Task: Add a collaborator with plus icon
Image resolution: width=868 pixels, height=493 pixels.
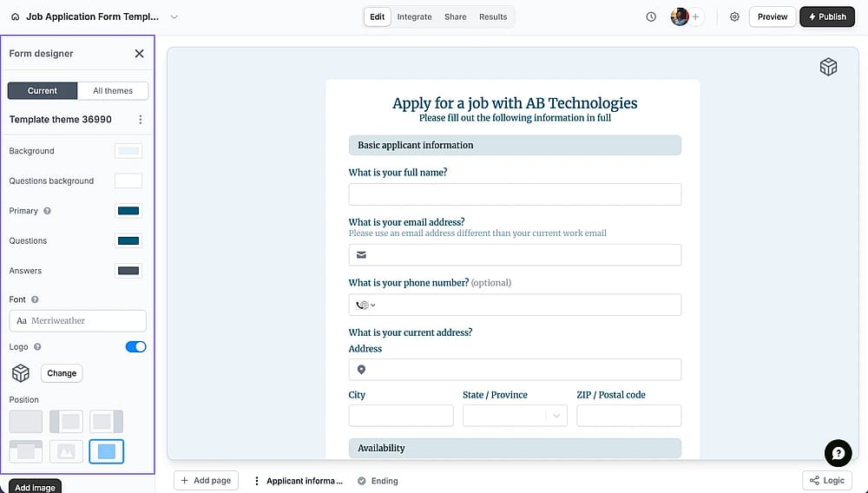Action: click(x=696, y=16)
